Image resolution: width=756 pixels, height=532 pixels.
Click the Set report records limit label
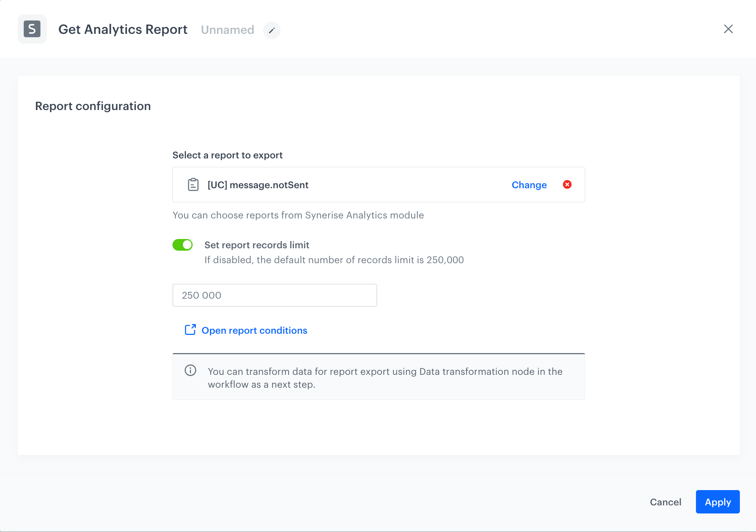(x=257, y=245)
